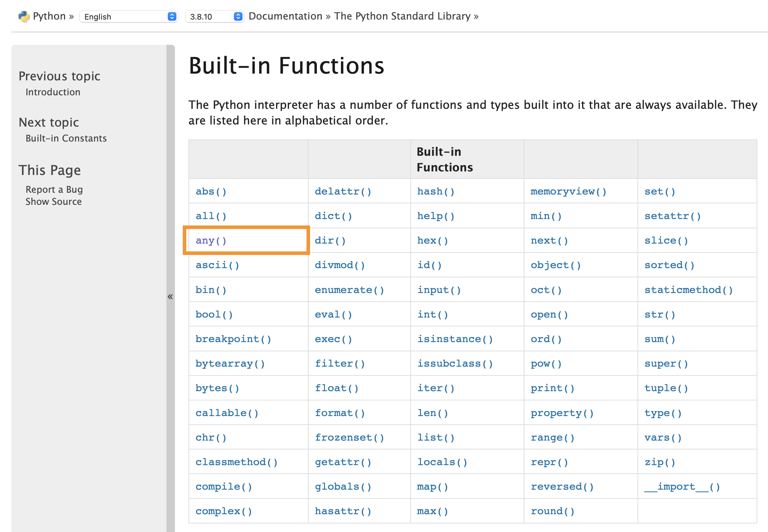The width and height of the screenshot is (768, 532).
Task: Open The Python Standard Library breadcrumb
Action: tap(402, 16)
